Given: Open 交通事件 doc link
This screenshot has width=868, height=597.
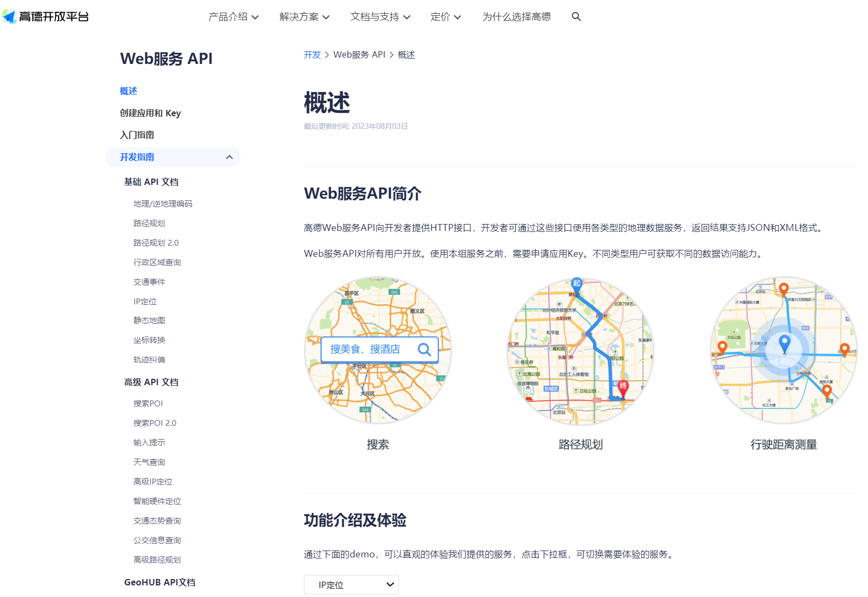Looking at the screenshot, I should pos(149,282).
